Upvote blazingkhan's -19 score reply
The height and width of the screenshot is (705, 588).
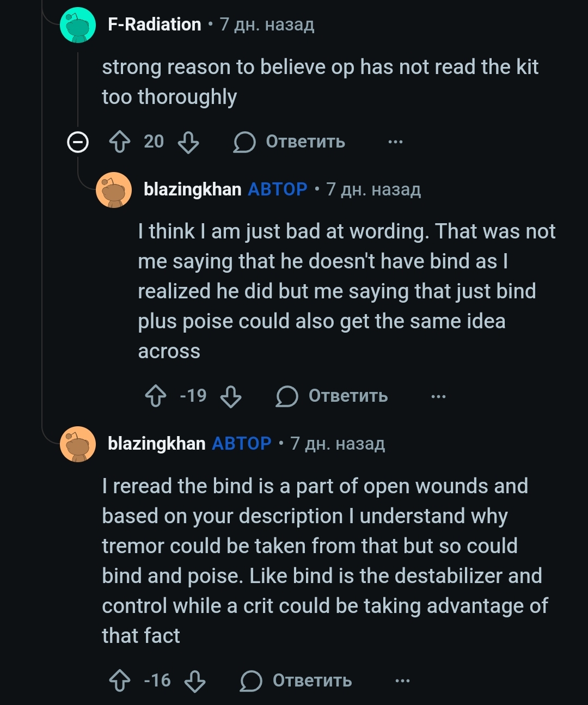coord(156,396)
